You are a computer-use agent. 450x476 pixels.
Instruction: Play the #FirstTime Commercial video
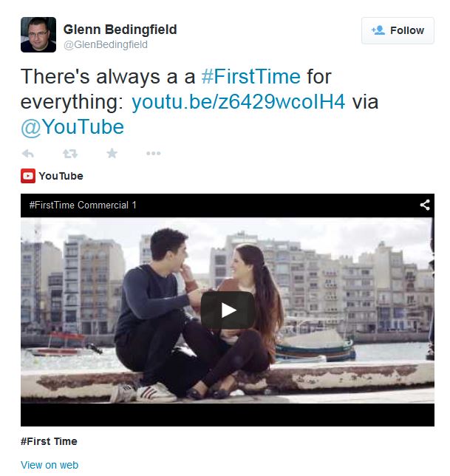(x=228, y=310)
